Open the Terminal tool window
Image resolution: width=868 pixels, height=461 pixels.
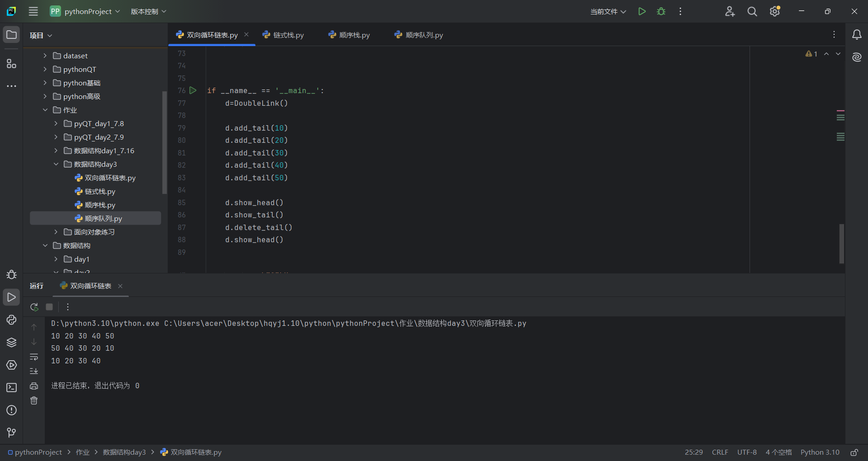point(12,387)
